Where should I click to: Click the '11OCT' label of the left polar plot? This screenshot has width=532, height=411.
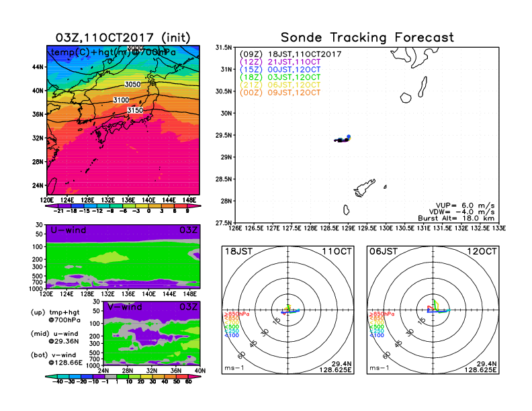pyautogui.click(x=337, y=252)
